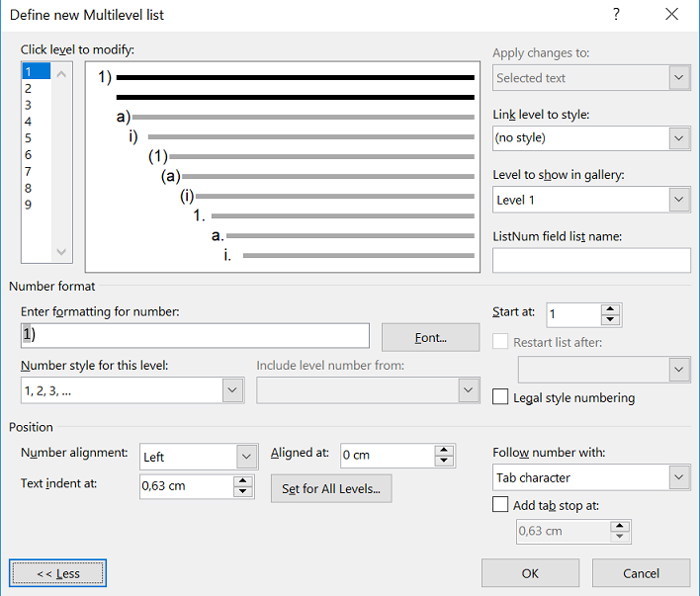This screenshot has width=700, height=596.
Task: Decrease the Start at value
Action: tap(611, 320)
